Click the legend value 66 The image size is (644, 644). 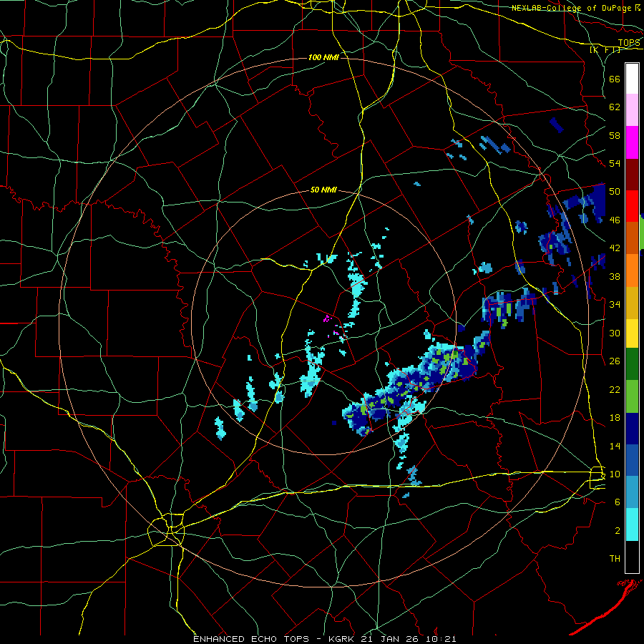click(615, 79)
